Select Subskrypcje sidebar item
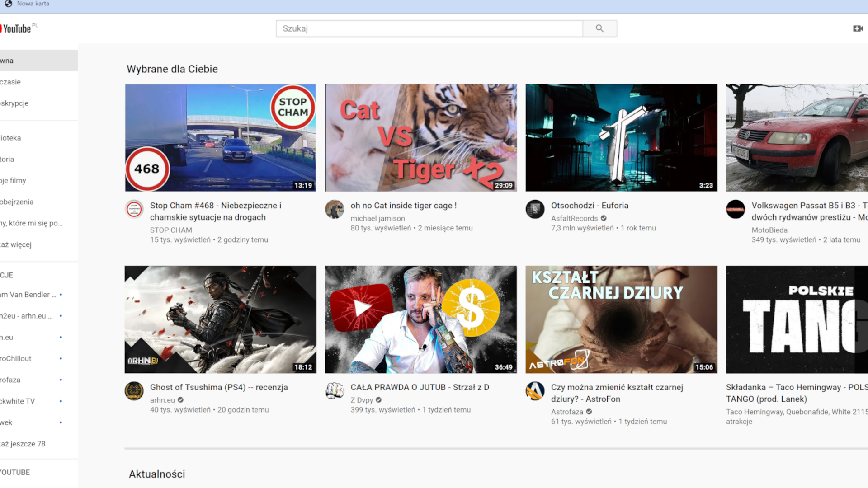Image resolution: width=868 pixels, height=488 pixels. 39,103
